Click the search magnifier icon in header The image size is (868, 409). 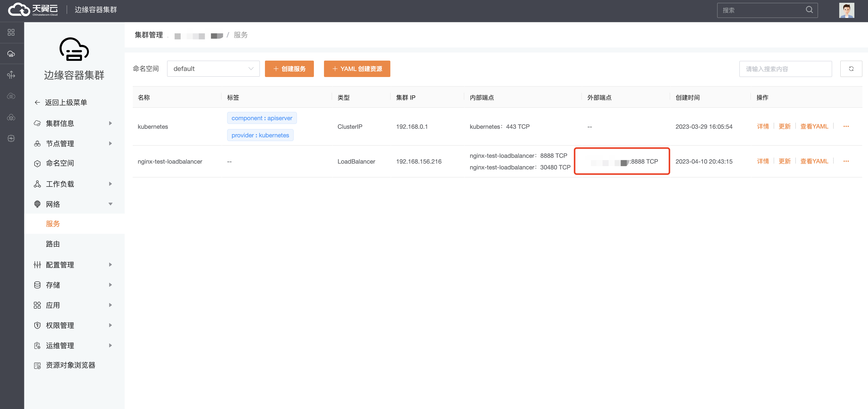pyautogui.click(x=809, y=10)
